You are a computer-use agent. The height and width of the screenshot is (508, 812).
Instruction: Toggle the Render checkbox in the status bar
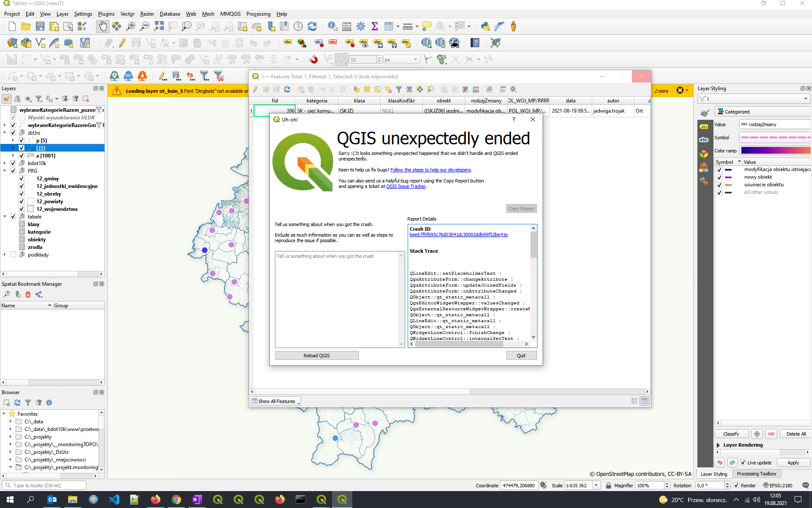pyautogui.click(x=737, y=485)
